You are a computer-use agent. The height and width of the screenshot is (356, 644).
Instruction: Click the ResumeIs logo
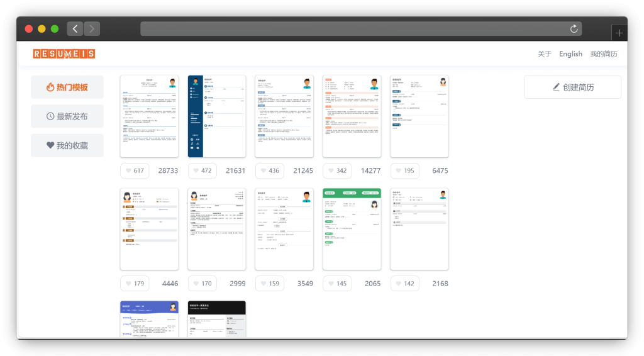tap(64, 54)
